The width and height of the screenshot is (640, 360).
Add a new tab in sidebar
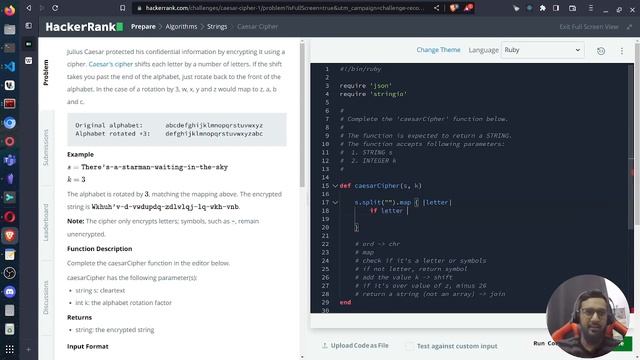click(x=28, y=349)
